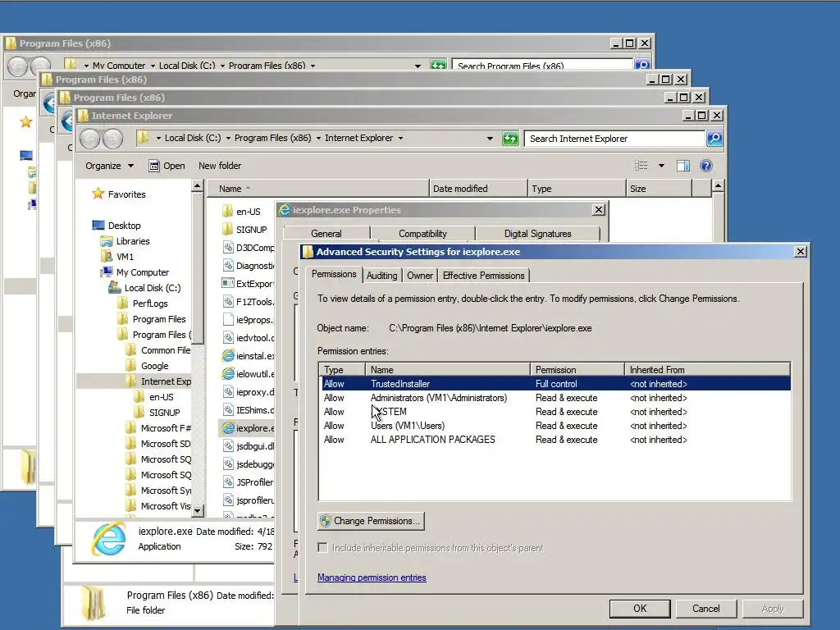840x630 pixels.
Task: Select the en-US folder icon in file list
Action: pyautogui.click(x=228, y=212)
